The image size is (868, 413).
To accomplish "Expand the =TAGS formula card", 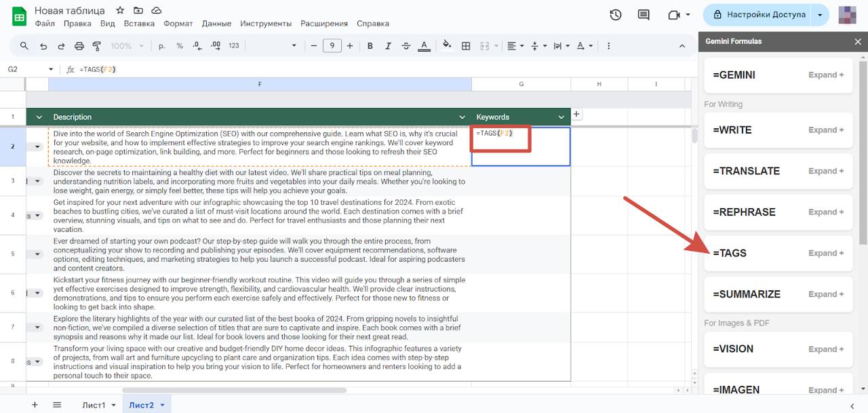I will [826, 253].
